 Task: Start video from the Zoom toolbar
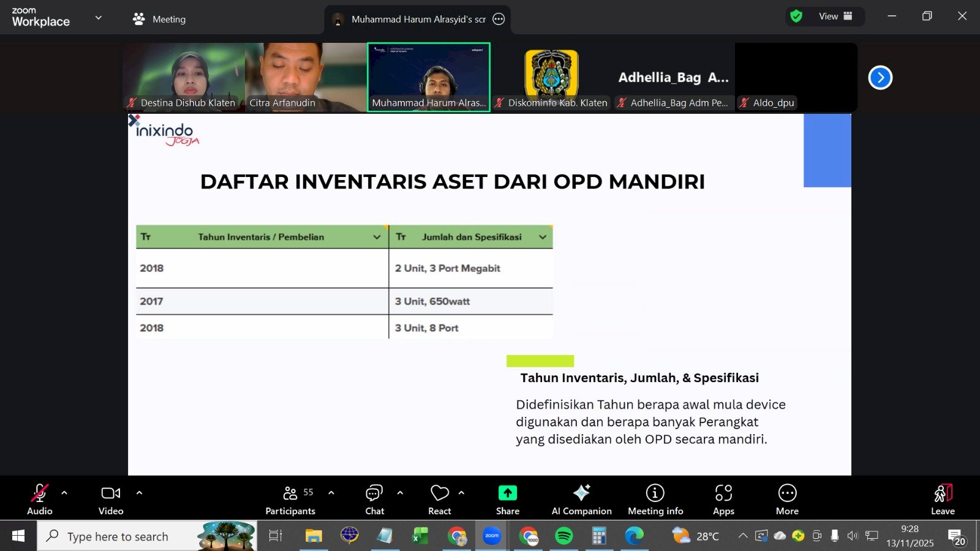pyautogui.click(x=110, y=497)
